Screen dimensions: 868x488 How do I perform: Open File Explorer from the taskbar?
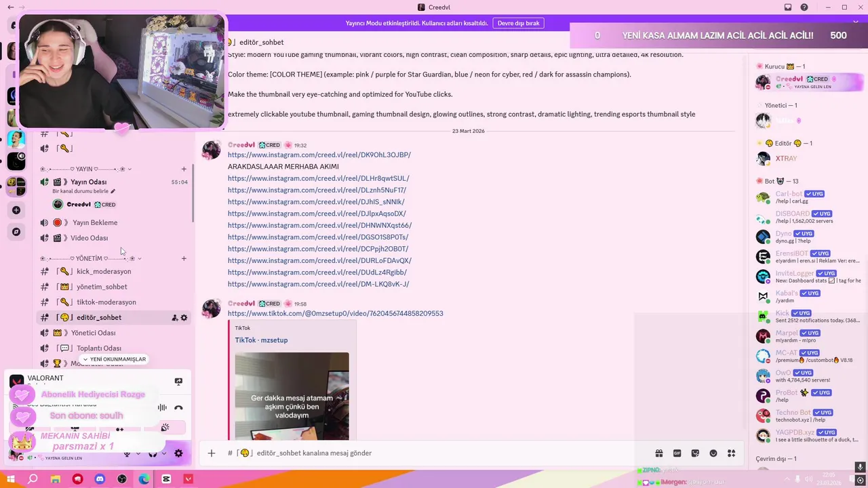[56, 479]
